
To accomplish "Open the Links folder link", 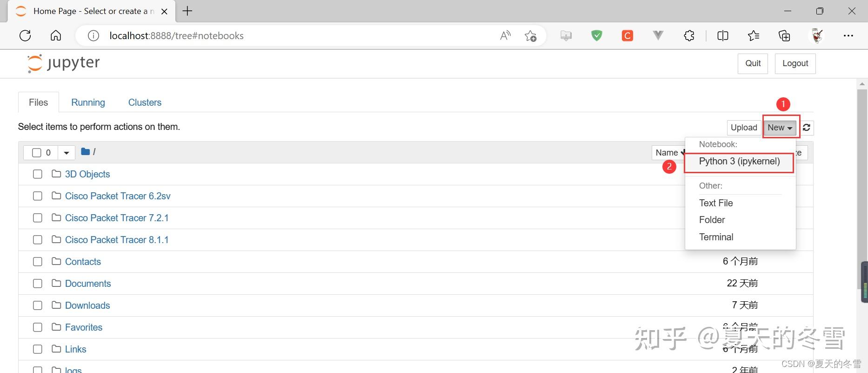I will (x=75, y=349).
